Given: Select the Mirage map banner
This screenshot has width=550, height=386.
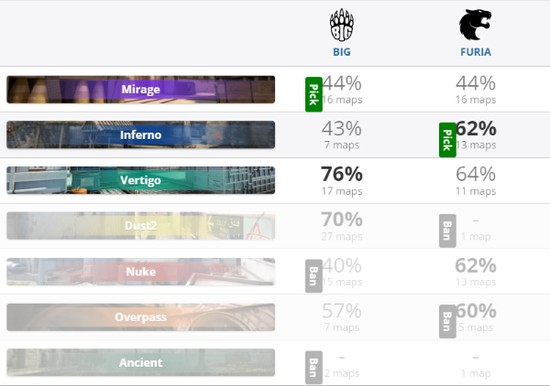Looking at the screenshot, I should 141,89.
